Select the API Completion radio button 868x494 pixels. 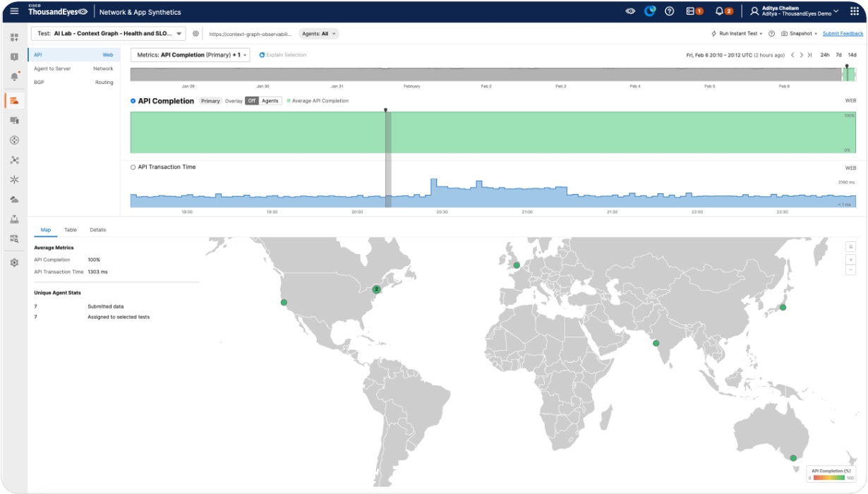[x=133, y=101]
